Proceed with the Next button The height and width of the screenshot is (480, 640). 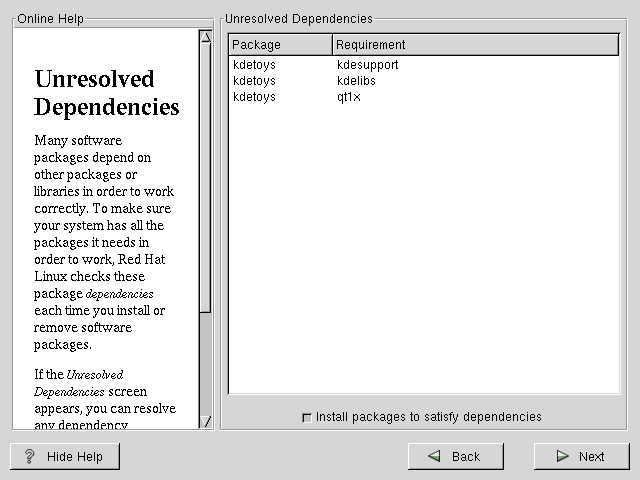[x=580, y=456]
